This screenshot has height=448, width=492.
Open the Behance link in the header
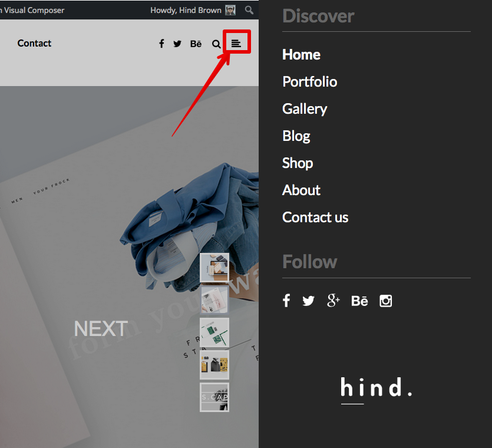click(x=196, y=44)
